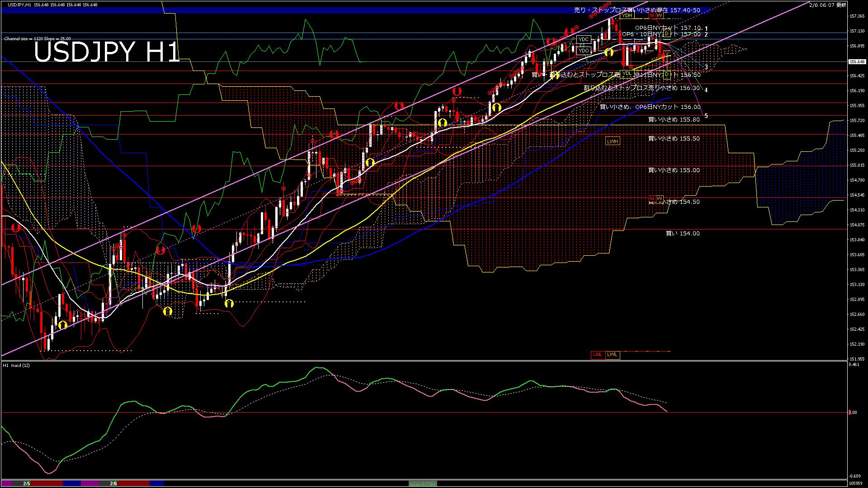Toggle the macd ON button

click(x=423, y=484)
